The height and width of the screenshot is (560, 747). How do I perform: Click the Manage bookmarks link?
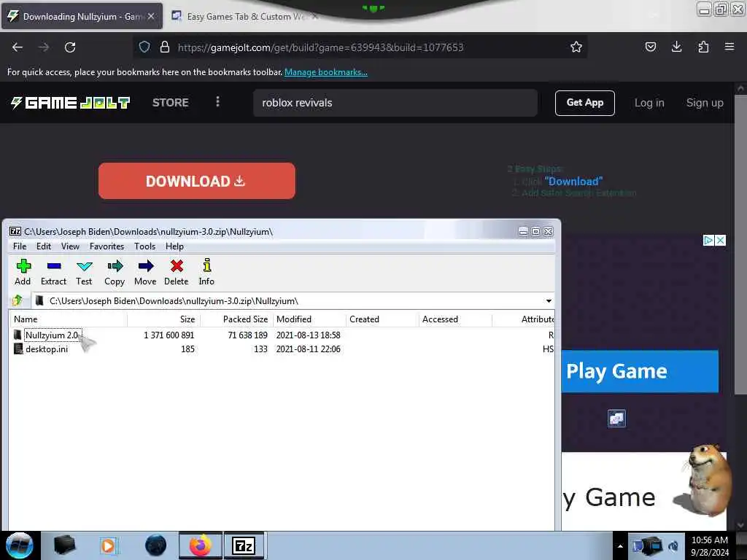[x=326, y=72]
